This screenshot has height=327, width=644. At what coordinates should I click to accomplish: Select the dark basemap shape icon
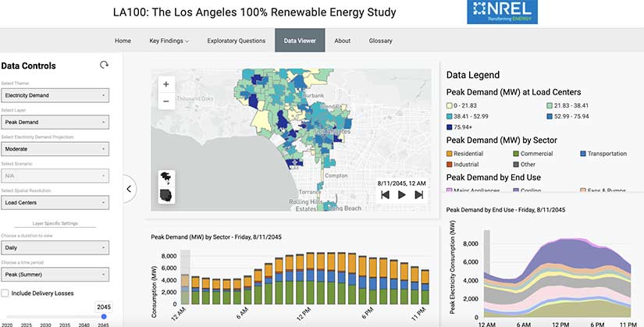[x=166, y=195]
